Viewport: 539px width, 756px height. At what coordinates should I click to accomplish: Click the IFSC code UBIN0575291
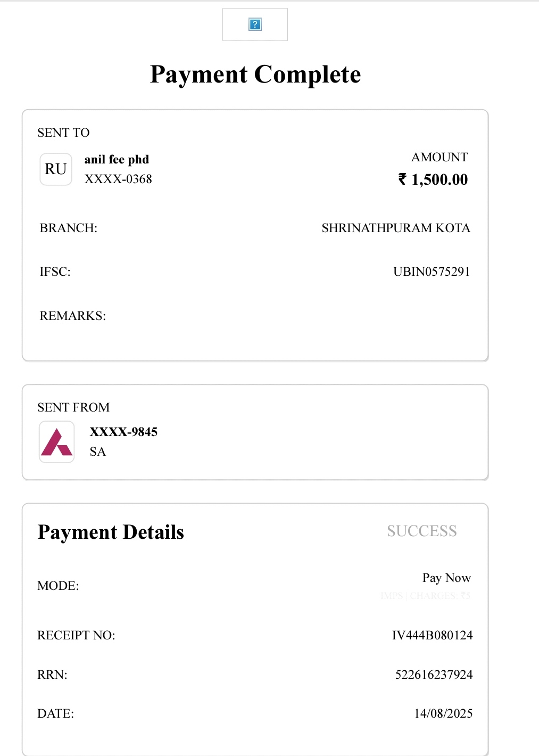[x=432, y=272]
